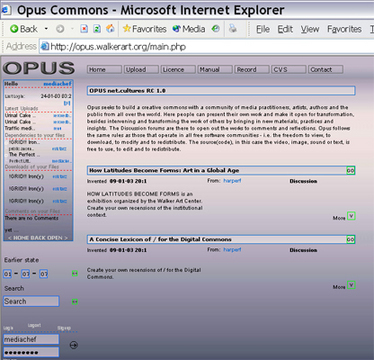The image size is (374, 360).
Task: Expand More arrow under Concise Lexicon article
Action: tap(351, 285)
